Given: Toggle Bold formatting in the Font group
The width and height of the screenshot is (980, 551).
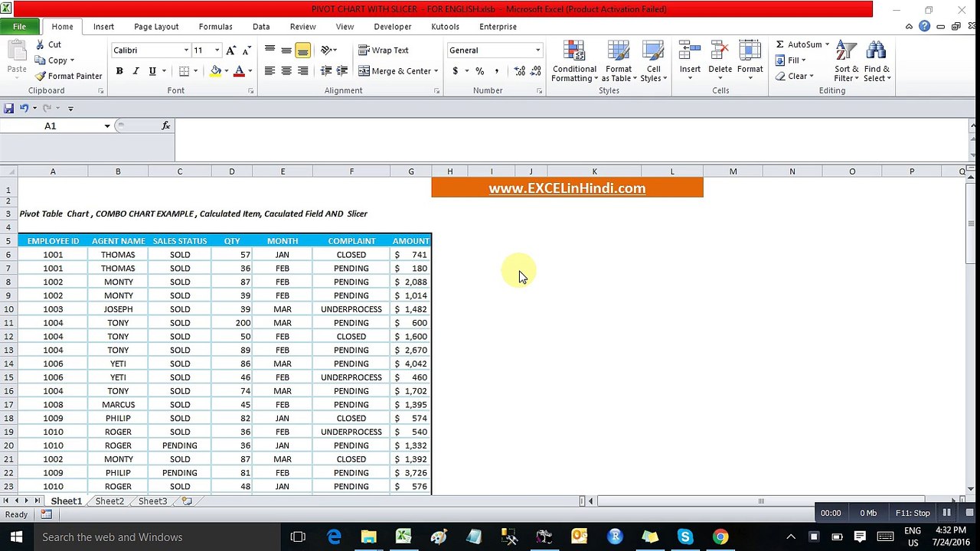Looking at the screenshot, I should click(119, 71).
